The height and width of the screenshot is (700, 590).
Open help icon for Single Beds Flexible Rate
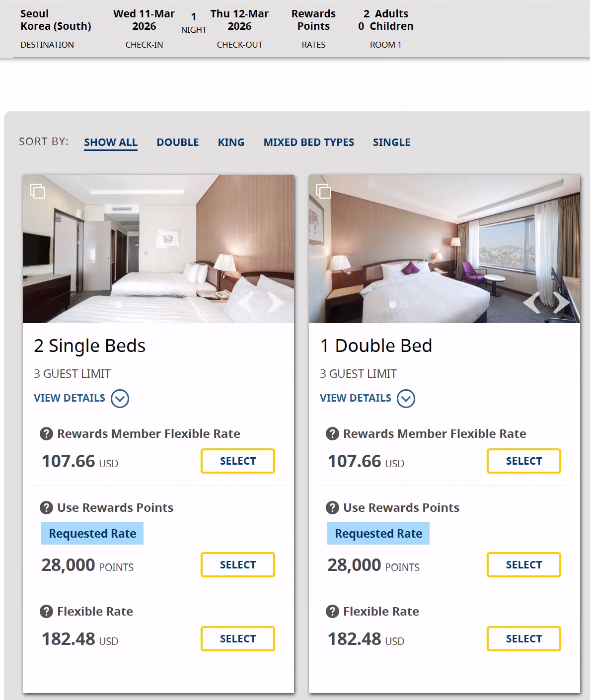coord(46,612)
